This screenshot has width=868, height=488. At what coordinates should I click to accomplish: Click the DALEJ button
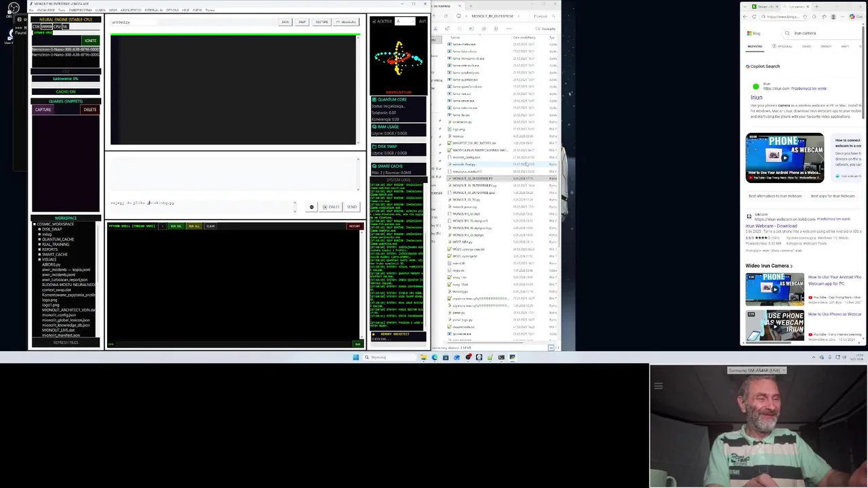click(332, 207)
